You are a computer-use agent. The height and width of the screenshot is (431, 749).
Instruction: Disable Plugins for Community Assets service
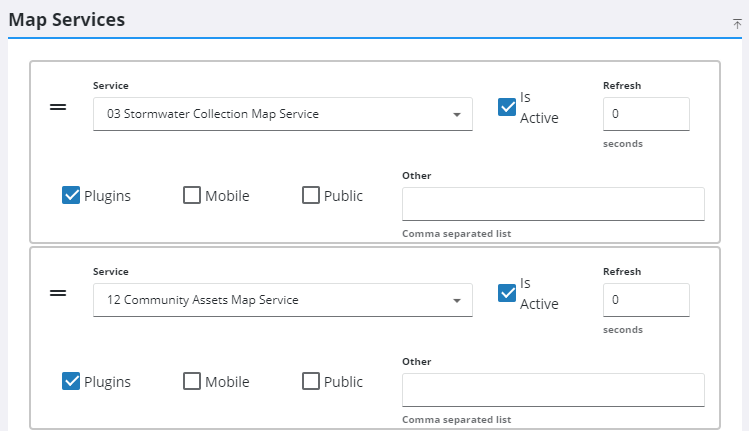tap(71, 381)
